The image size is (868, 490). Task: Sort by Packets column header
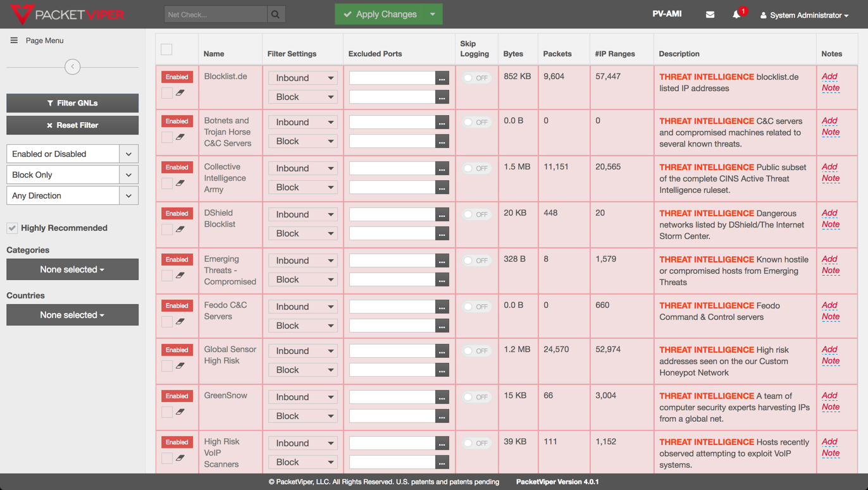coord(557,54)
